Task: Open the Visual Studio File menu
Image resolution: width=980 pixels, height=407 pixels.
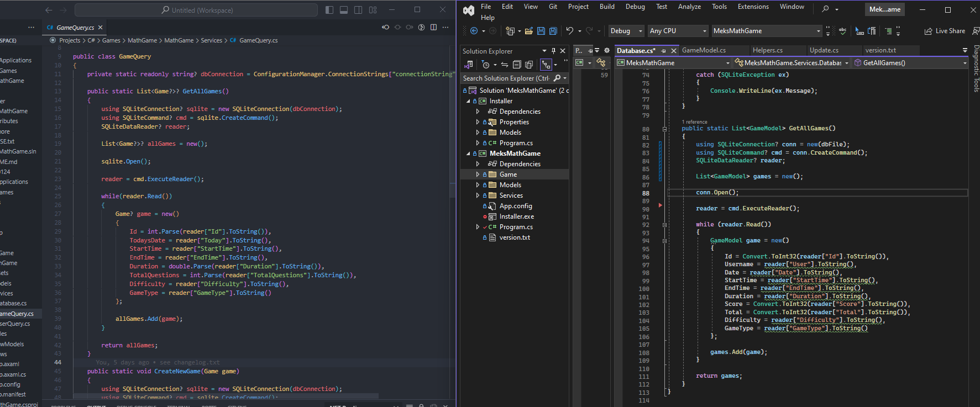Action: point(486,7)
